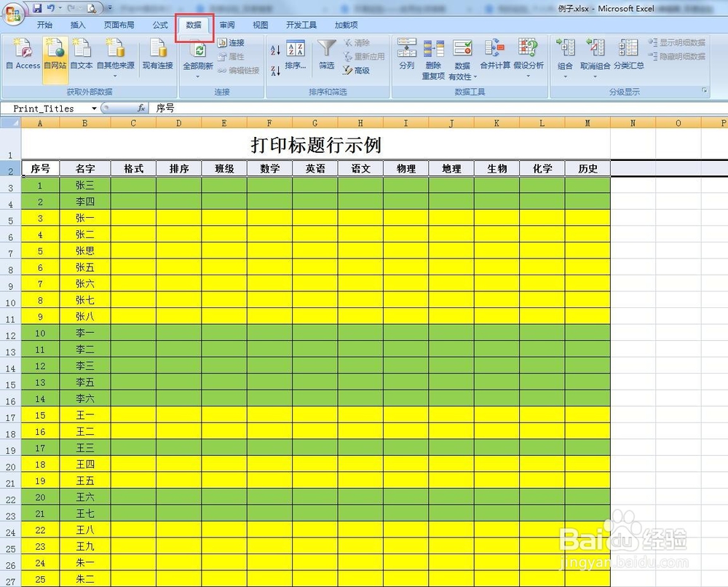Click Show Detail (显示明细数据)
728x587 pixels.
(x=677, y=43)
